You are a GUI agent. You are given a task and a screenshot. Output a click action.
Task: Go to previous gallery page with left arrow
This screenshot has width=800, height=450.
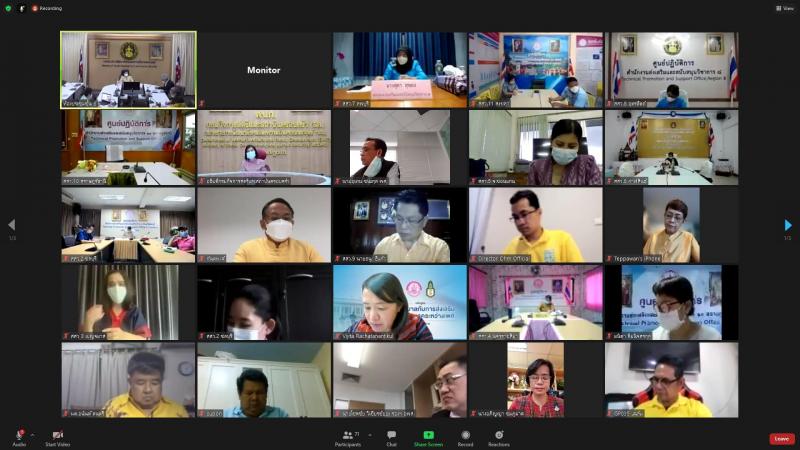[12, 224]
